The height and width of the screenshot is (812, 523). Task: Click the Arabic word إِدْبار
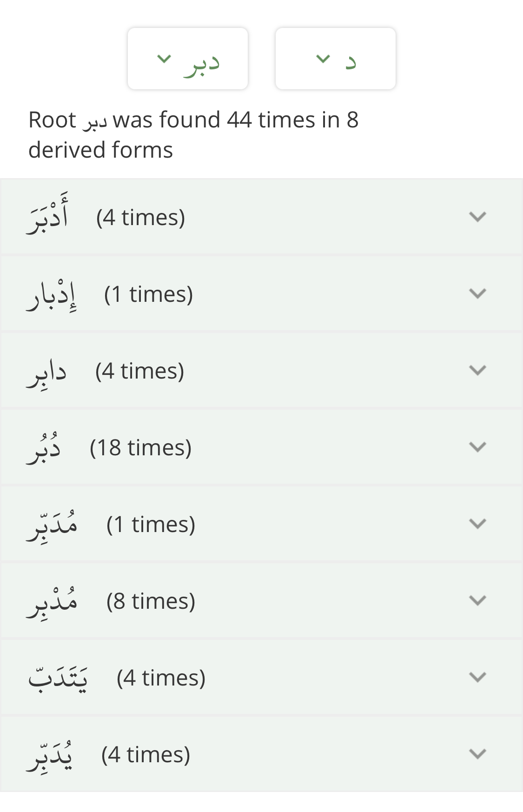point(52,295)
